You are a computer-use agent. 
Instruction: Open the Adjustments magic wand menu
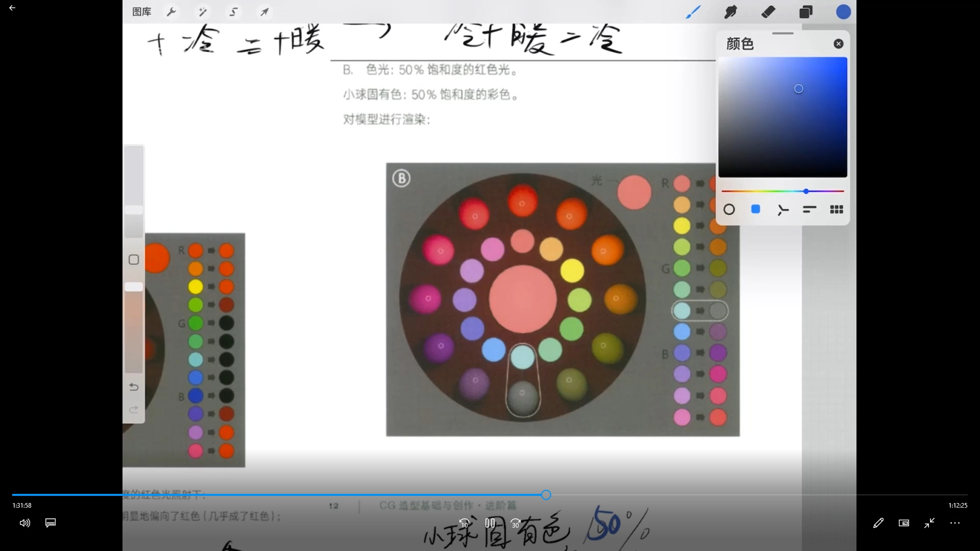pos(203,12)
